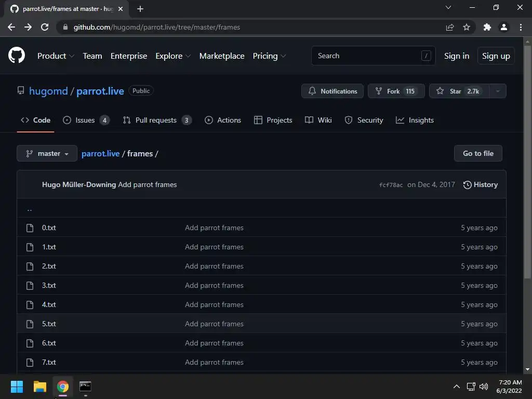Open file 4.txt
Image resolution: width=532 pixels, height=399 pixels.
click(49, 304)
